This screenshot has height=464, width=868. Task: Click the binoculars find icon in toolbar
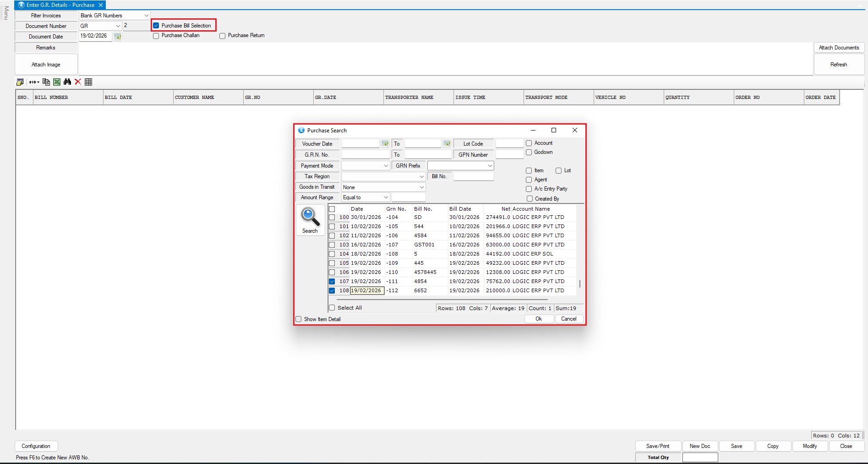[x=67, y=82]
